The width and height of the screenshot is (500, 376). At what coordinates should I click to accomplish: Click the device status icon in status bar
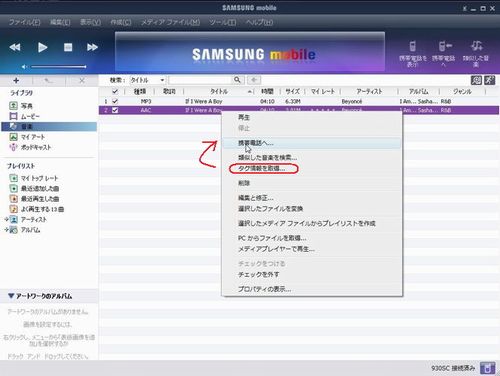(487, 368)
